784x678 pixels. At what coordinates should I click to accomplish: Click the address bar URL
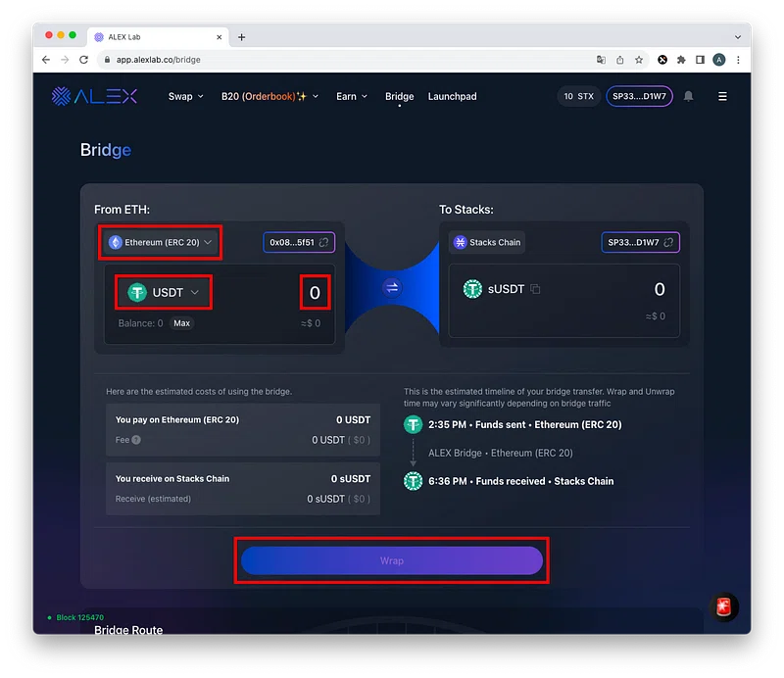(x=158, y=60)
